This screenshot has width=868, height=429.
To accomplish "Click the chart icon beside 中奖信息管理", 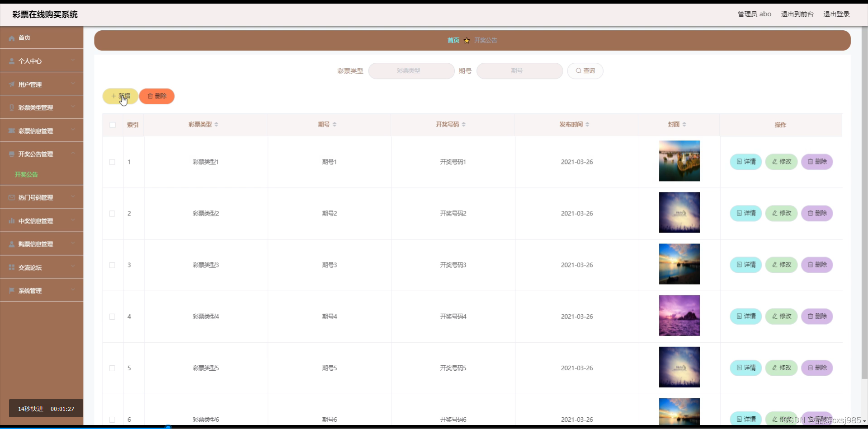I will pyautogui.click(x=12, y=221).
